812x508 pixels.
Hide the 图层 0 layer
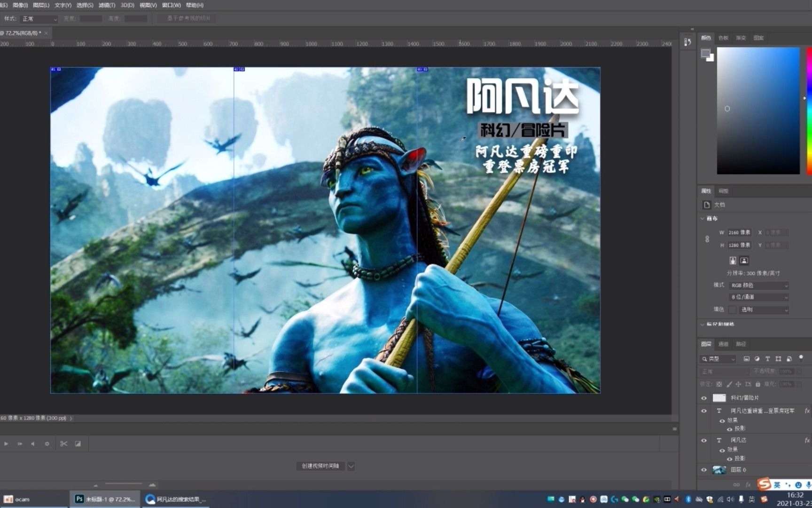[x=704, y=470]
